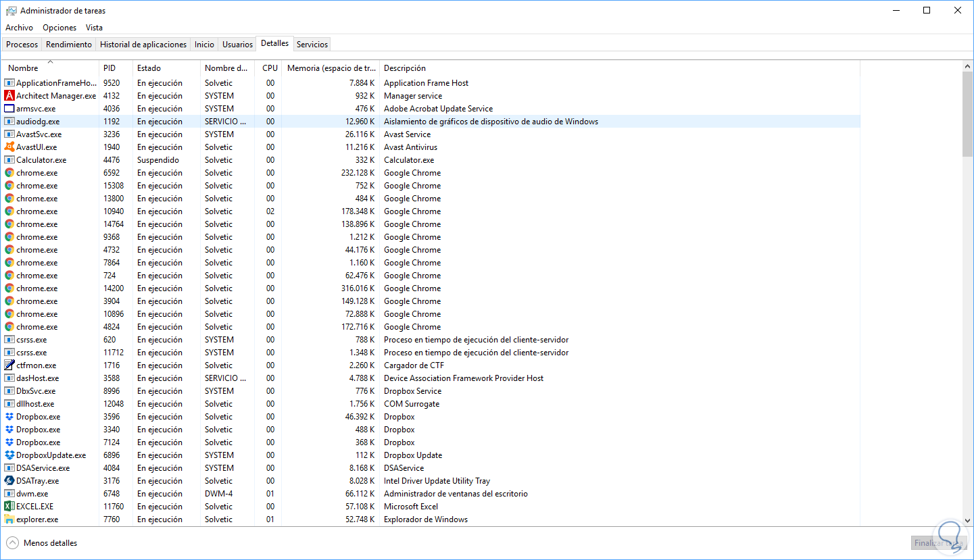The width and height of the screenshot is (974, 560).
Task: Click the Dropbox icon for PID 7124
Action: (9, 442)
